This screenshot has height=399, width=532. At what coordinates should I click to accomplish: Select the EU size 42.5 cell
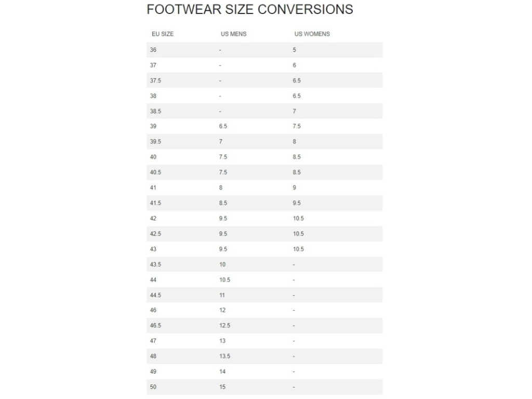(x=155, y=234)
